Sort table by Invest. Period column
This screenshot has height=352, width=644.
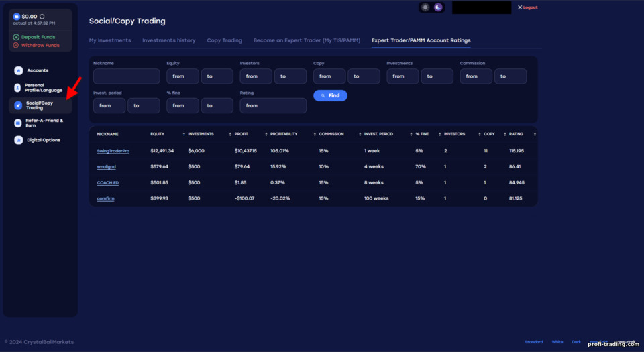click(411, 134)
